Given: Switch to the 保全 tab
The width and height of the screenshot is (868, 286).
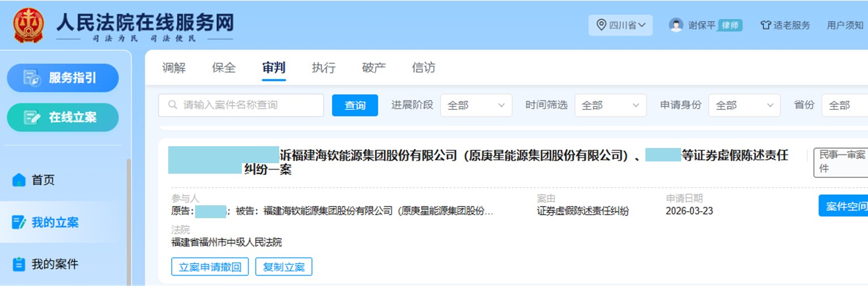Looking at the screenshot, I should coord(224,68).
